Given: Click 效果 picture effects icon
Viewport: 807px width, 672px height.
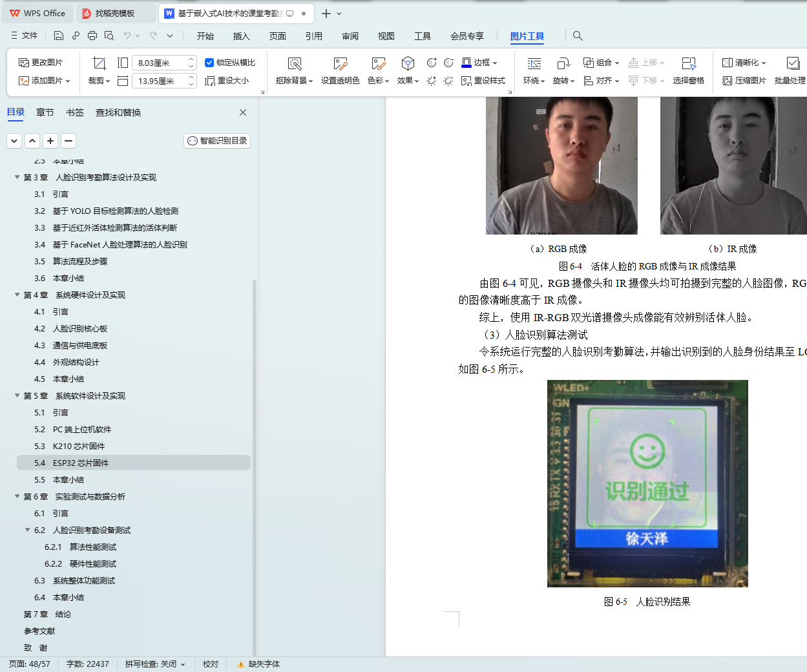Looking at the screenshot, I should coord(408,63).
